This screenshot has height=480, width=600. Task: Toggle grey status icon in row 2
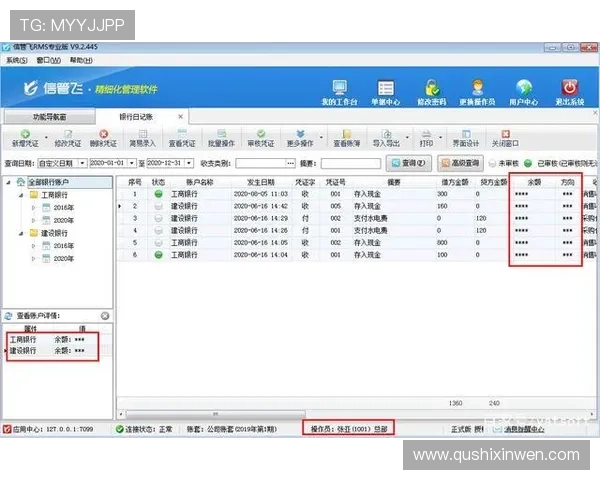(x=158, y=206)
